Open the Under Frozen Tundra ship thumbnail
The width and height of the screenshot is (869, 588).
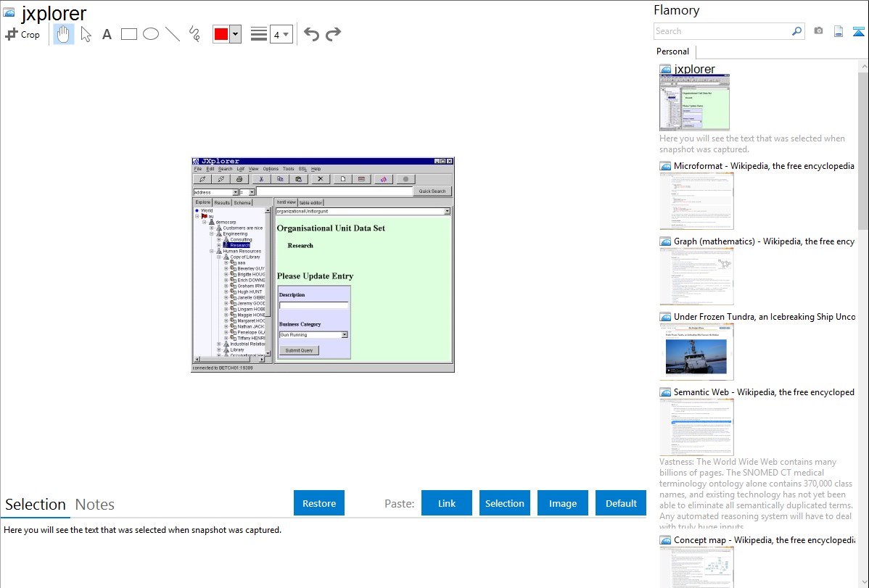(696, 352)
